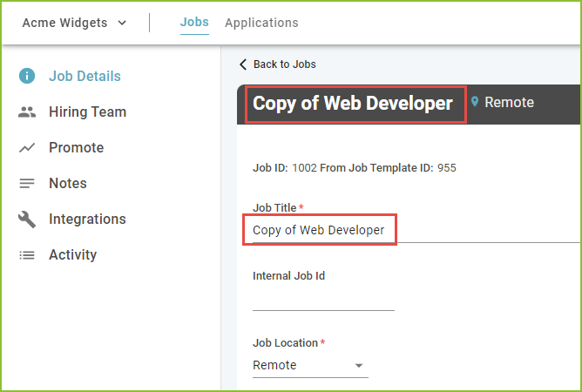Click into the Job Title input field
The width and height of the screenshot is (582, 392).
pyautogui.click(x=416, y=231)
